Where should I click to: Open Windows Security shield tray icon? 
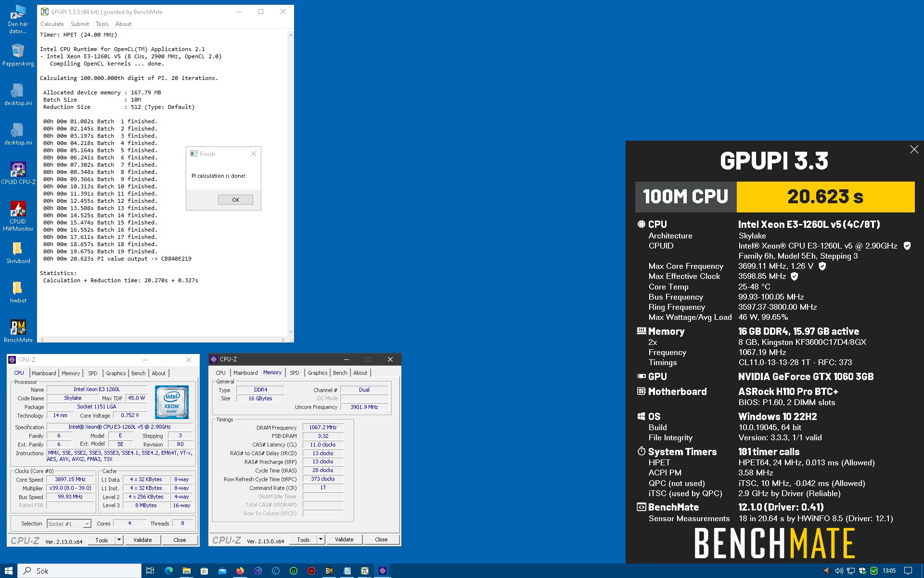click(862, 571)
